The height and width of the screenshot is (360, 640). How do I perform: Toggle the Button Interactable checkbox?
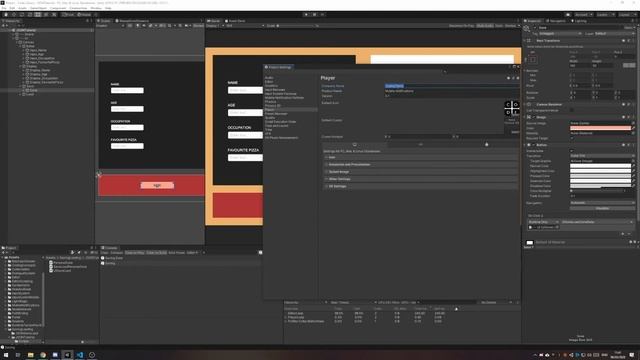571,151
